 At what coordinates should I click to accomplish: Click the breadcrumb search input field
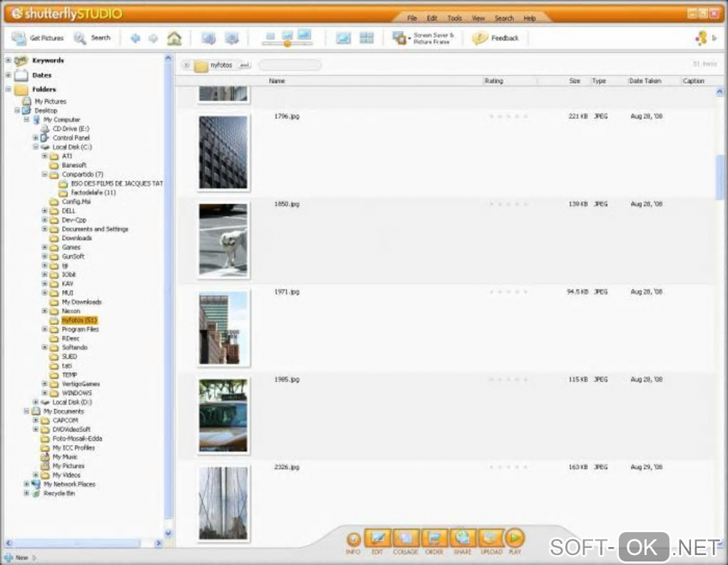(290, 66)
